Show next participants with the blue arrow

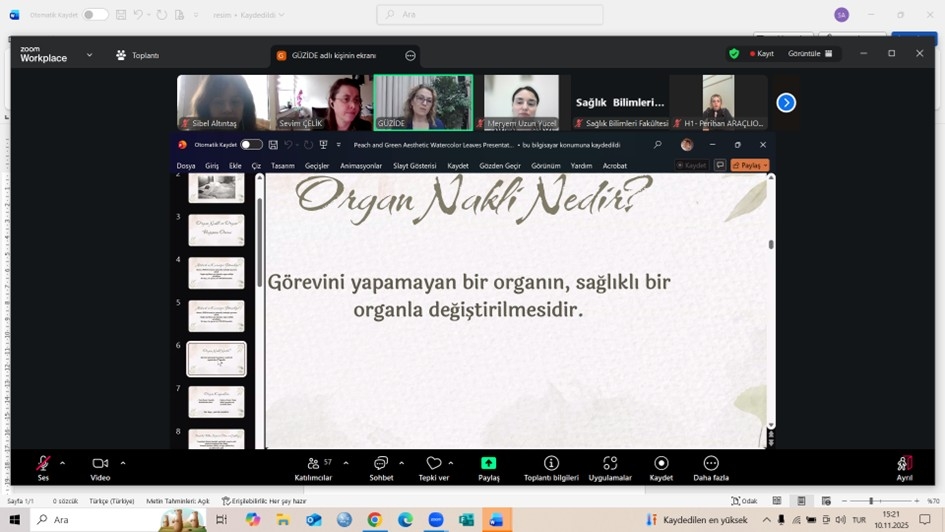(786, 102)
